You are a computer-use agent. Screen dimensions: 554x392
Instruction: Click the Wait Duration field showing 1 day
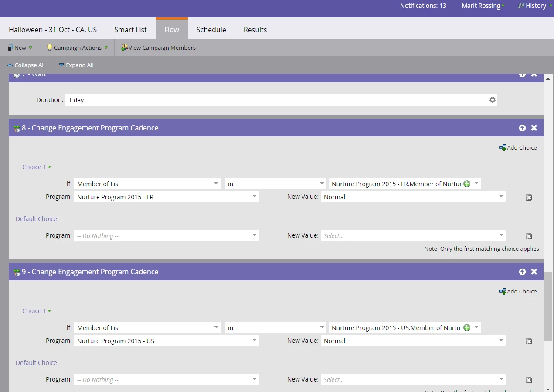pyautogui.click(x=281, y=100)
